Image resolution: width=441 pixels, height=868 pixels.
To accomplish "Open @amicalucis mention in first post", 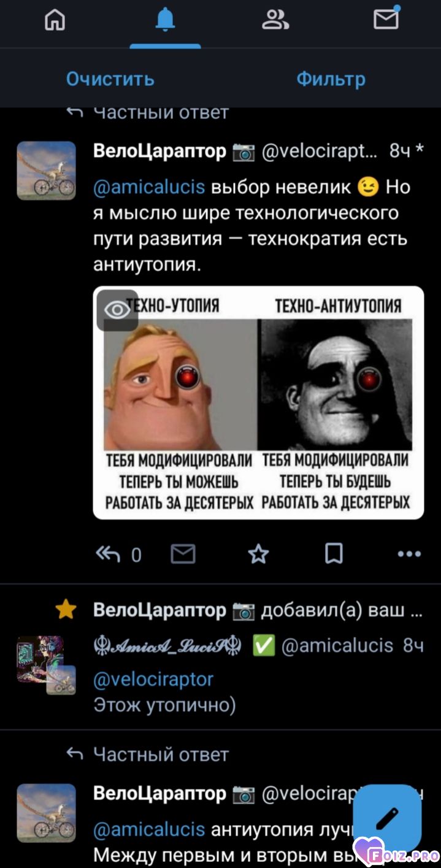I will pyautogui.click(x=149, y=187).
